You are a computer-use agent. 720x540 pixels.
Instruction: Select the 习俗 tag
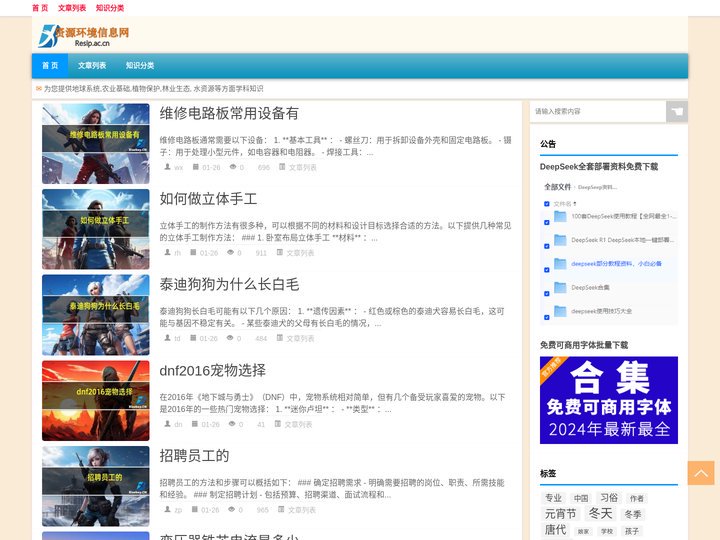point(609,498)
